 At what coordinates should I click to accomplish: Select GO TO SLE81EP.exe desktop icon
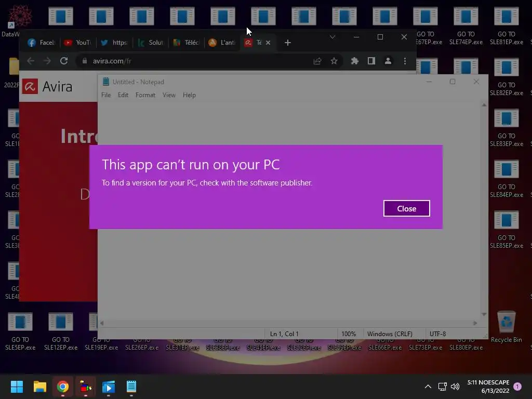(x=506, y=26)
